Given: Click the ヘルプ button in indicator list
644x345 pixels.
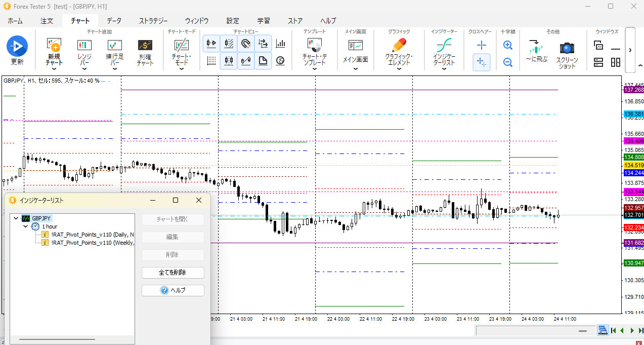Looking at the screenshot, I should (x=173, y=290).
